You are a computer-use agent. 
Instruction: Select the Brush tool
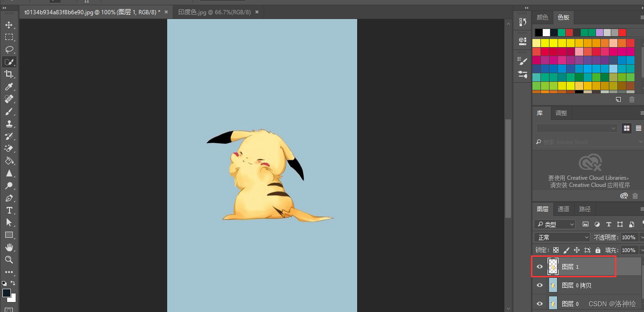[9, 111]
